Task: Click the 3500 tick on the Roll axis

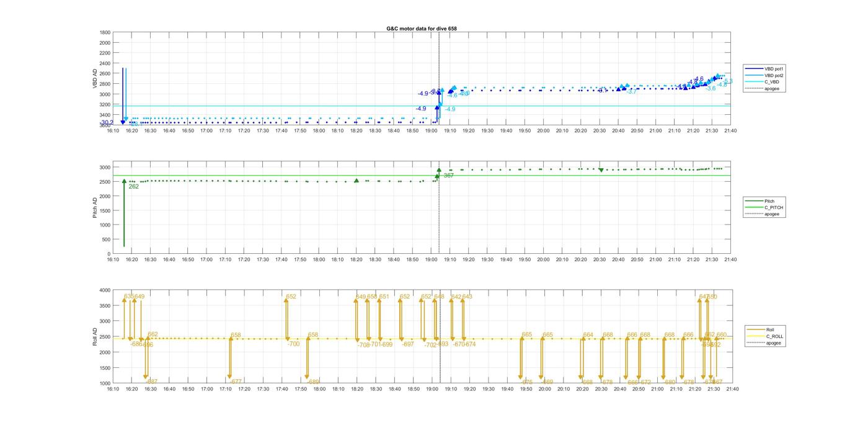Action: 105,305
